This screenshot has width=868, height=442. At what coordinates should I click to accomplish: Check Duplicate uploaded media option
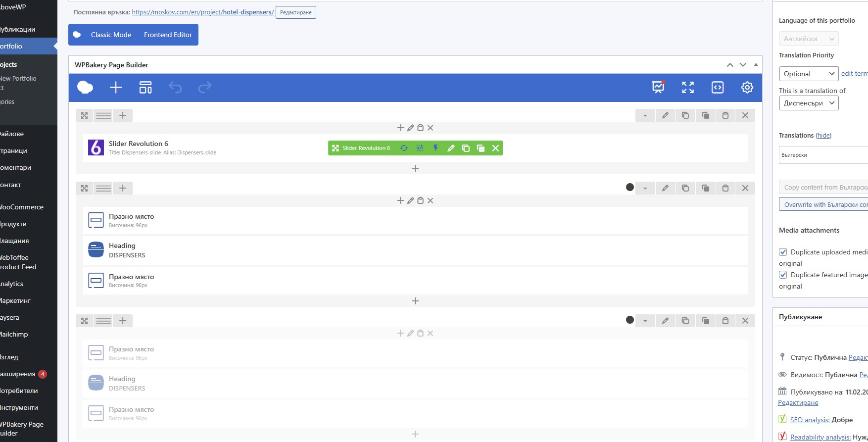click(783, 252)
